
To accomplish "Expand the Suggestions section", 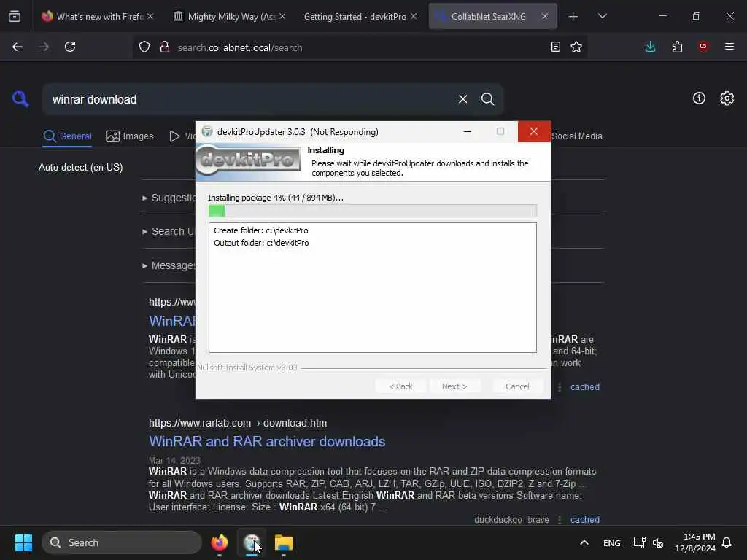I will click(x=169, y=198).
